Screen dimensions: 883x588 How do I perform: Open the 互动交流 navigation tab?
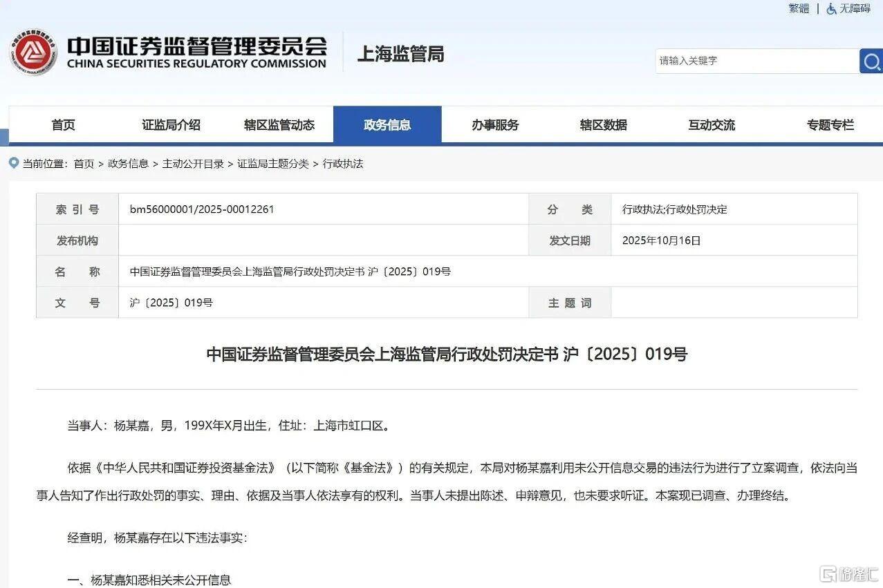[x=712, y=125]
